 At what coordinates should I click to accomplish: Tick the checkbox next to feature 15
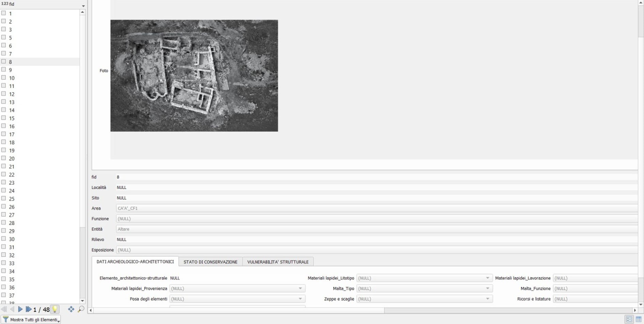click(x=4, y=118)
